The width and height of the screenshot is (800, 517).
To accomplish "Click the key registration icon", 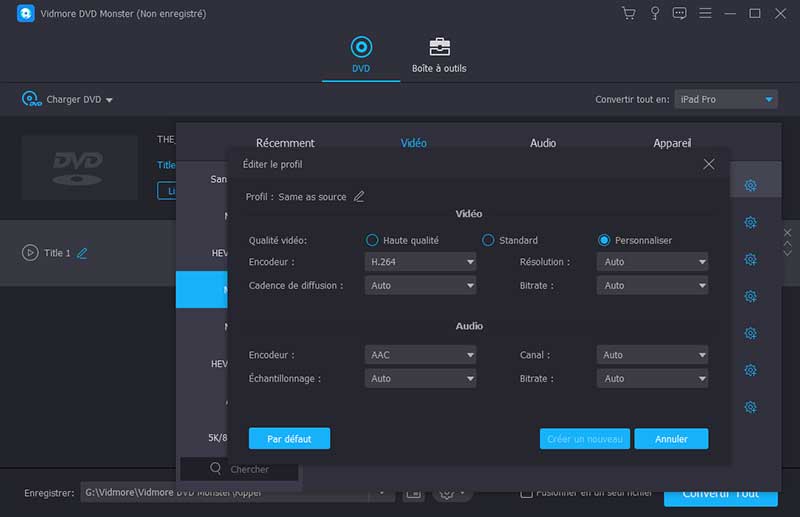I will click(654, 14).
